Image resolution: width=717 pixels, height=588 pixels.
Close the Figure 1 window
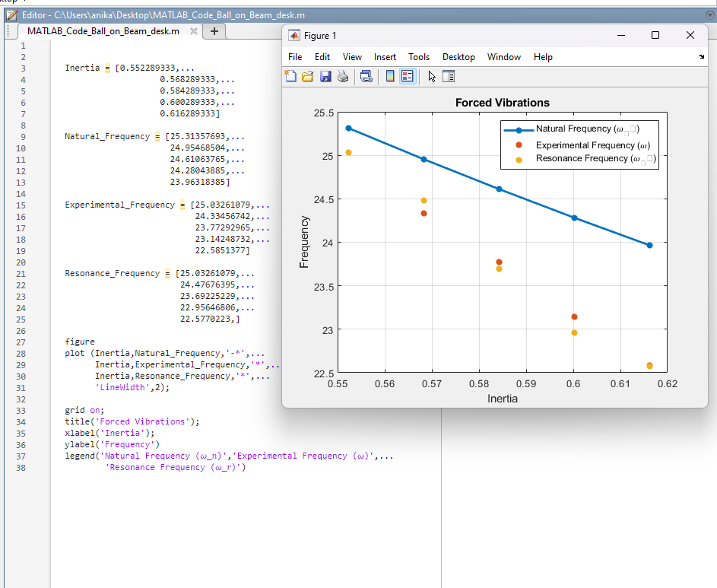pos(690,35)
